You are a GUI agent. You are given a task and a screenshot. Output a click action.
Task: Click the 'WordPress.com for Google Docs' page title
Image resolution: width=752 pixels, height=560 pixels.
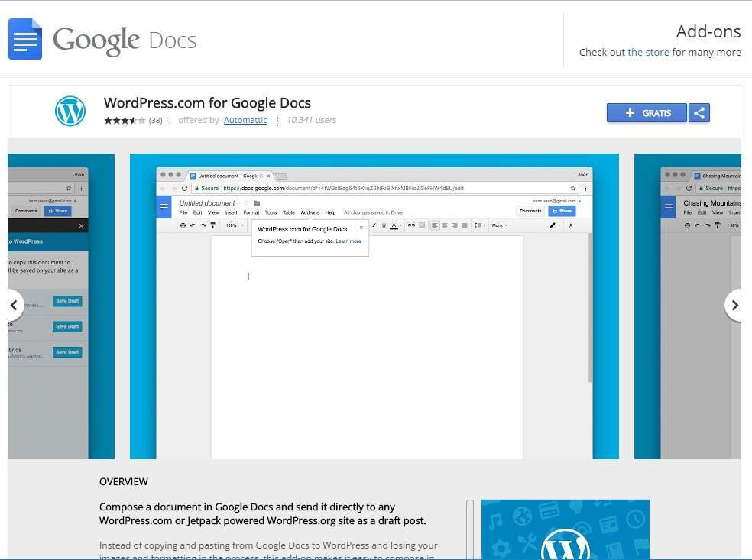[207, 103]
